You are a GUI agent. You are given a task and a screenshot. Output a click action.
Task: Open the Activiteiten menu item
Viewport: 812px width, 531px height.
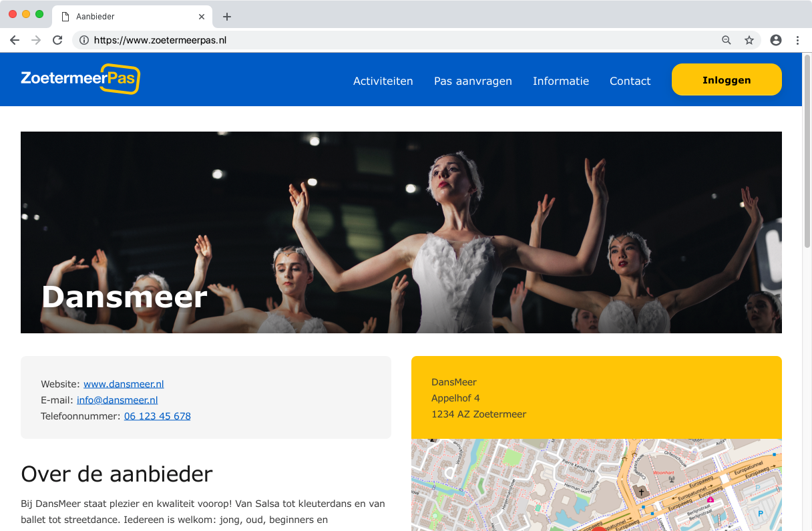pos(383,81)
